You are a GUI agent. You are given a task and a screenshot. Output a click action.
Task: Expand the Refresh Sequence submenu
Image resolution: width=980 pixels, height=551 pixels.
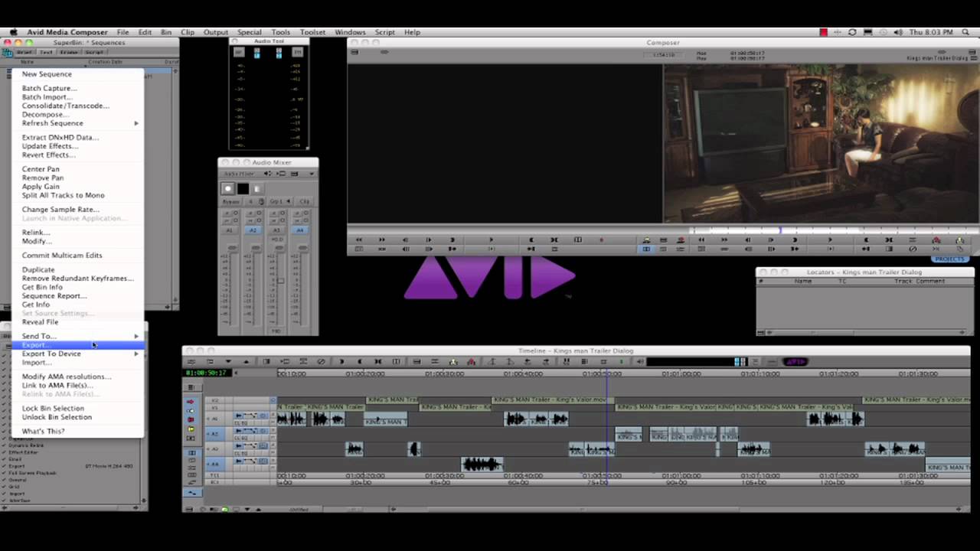(78, 123)
